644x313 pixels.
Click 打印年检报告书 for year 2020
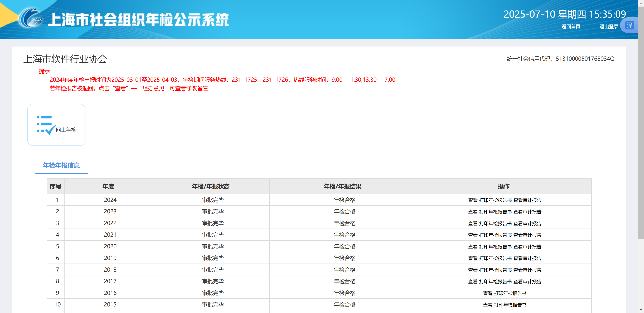click(495, 247)
